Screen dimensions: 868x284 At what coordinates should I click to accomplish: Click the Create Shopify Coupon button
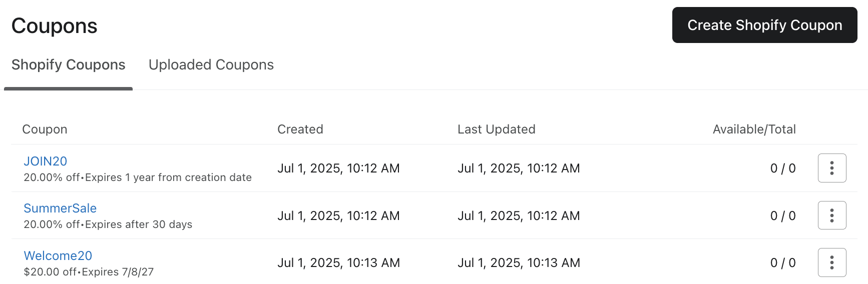point(764,25)
